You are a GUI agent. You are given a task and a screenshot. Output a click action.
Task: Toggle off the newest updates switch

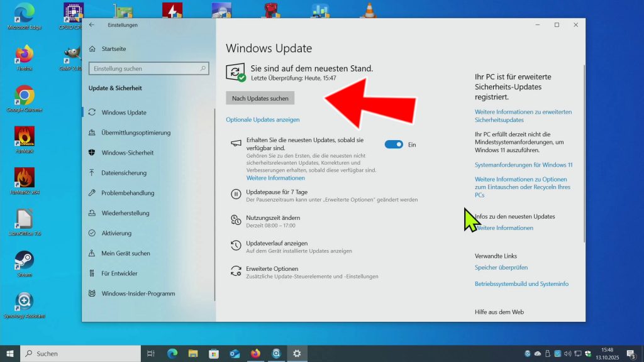pyautogui.click(x=394, y=145)
